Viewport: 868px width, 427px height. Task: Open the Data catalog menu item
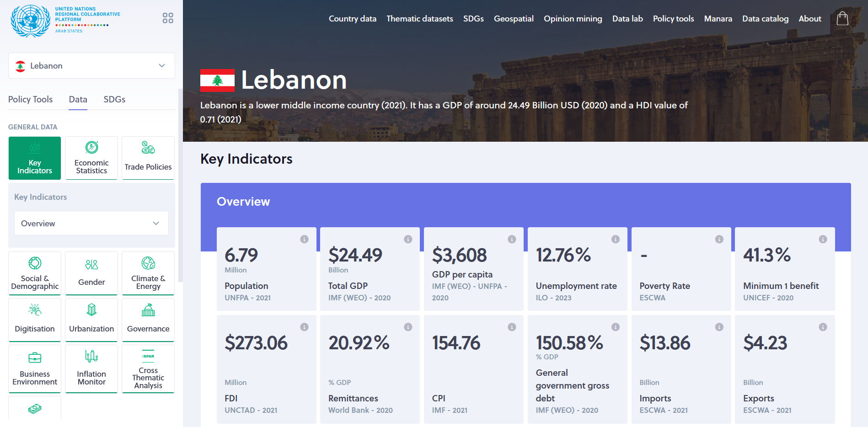pyautogui.click(x=765, y=19)
